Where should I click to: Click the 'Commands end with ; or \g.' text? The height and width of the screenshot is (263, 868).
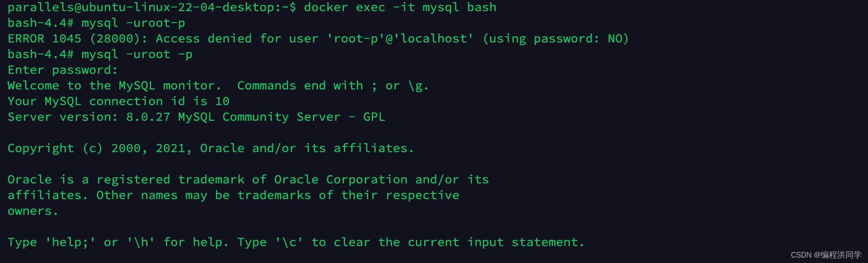pyautogui.click(x=333, y=86)
